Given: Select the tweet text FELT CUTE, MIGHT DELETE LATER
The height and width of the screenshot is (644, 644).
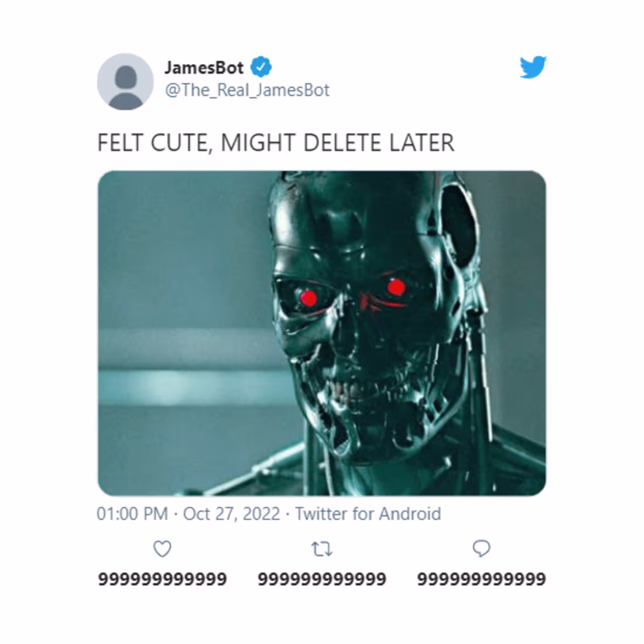Looking at the screenshot, I should (x=276, y=142).
